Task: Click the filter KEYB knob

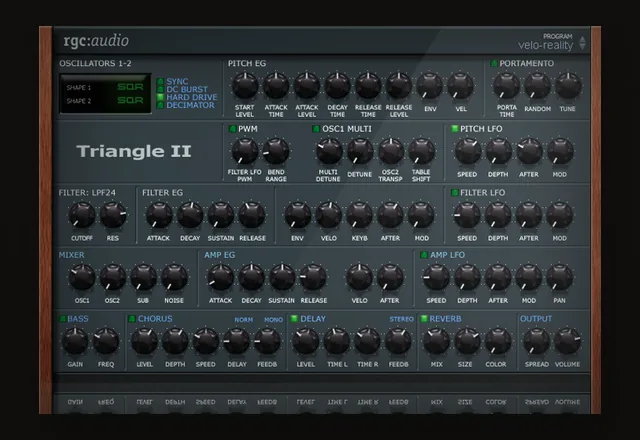Action: click(x=360, y=215)
